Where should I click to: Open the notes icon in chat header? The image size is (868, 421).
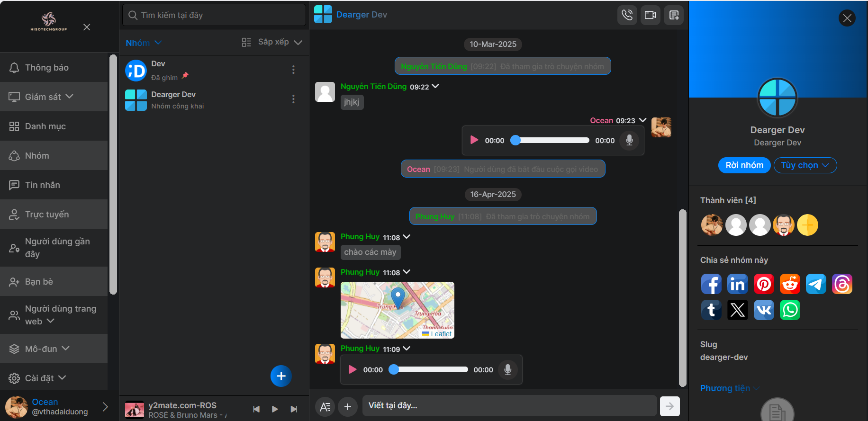[x=673, y=15]
